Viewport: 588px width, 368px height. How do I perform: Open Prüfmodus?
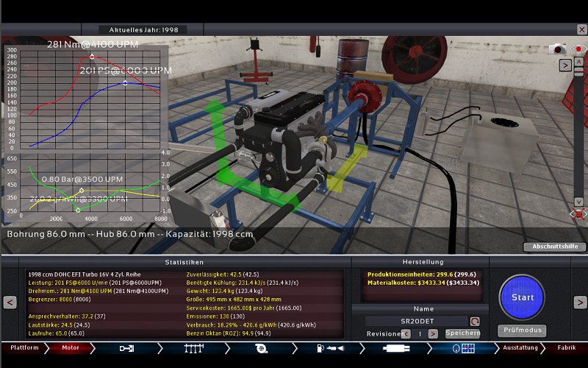[x=522, y=330]
